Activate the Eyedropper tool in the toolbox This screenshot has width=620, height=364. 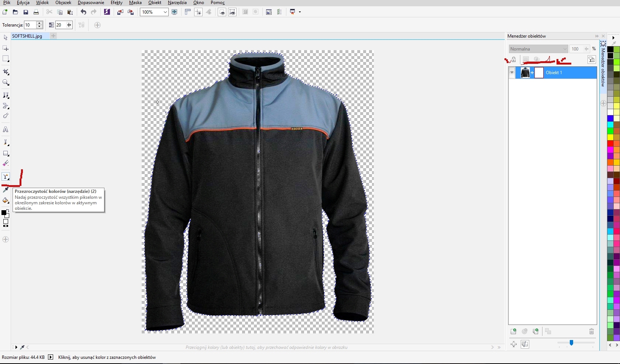point(6,190)
